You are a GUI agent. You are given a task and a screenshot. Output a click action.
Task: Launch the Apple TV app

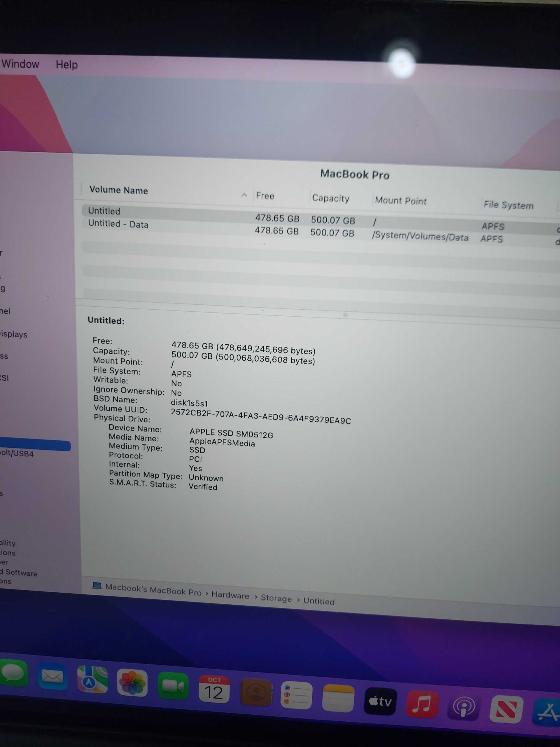click(x=380, y=701)
